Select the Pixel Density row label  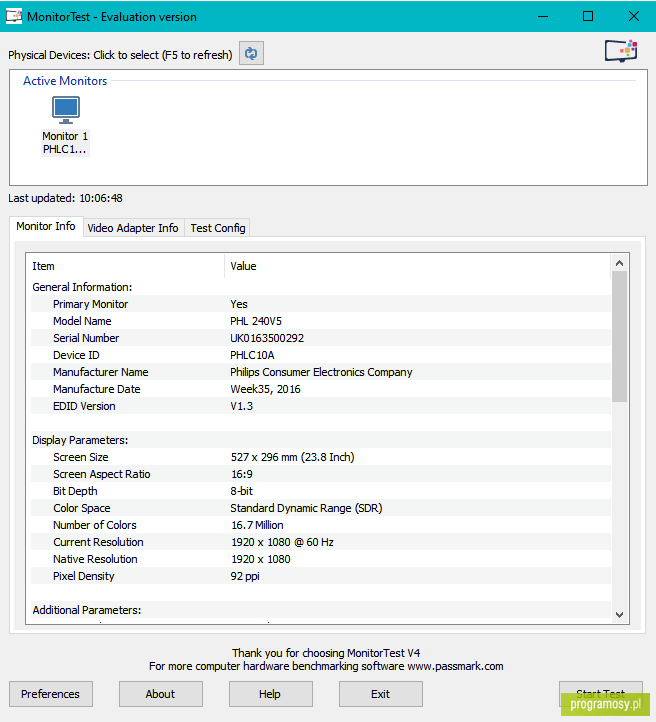83,576
